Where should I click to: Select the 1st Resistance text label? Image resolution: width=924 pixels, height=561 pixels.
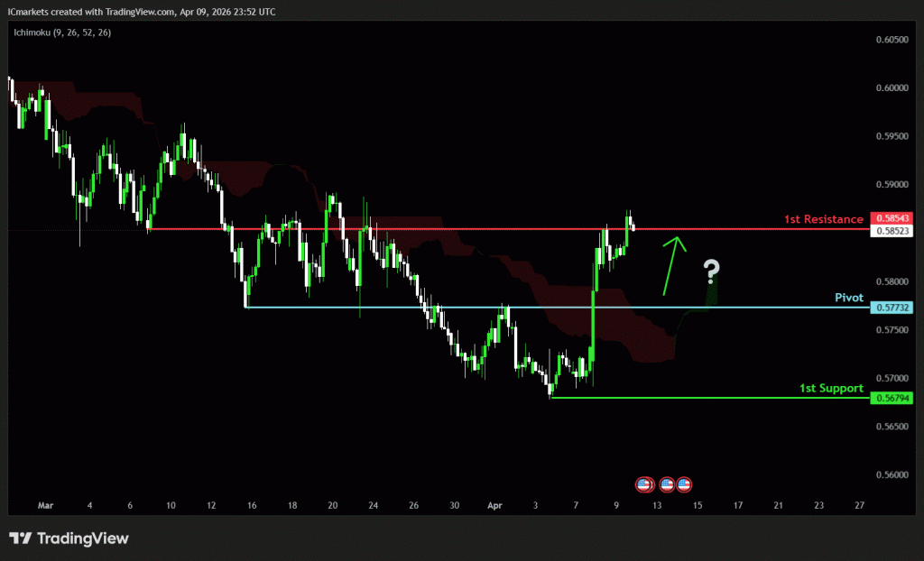pos(823,219)
